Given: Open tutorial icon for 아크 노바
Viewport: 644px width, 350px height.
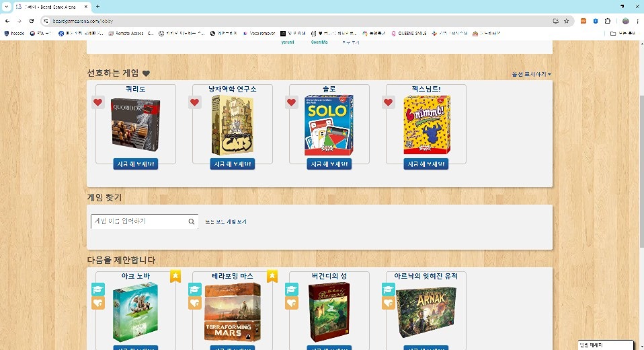Looking at the screenshot, I should pyautogui.click(x=97, y=289).
